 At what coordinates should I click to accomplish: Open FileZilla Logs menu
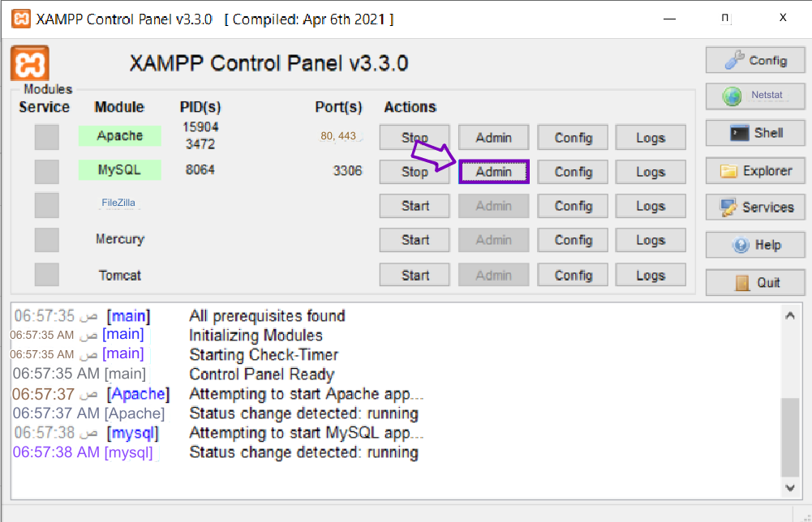[651, 206]
